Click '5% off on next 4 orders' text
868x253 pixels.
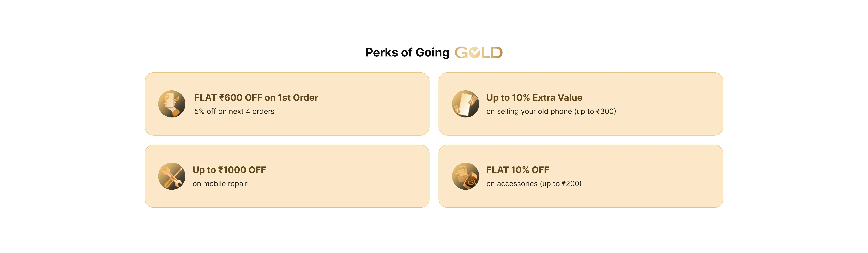pyautogui.click(x=234, y=111)
